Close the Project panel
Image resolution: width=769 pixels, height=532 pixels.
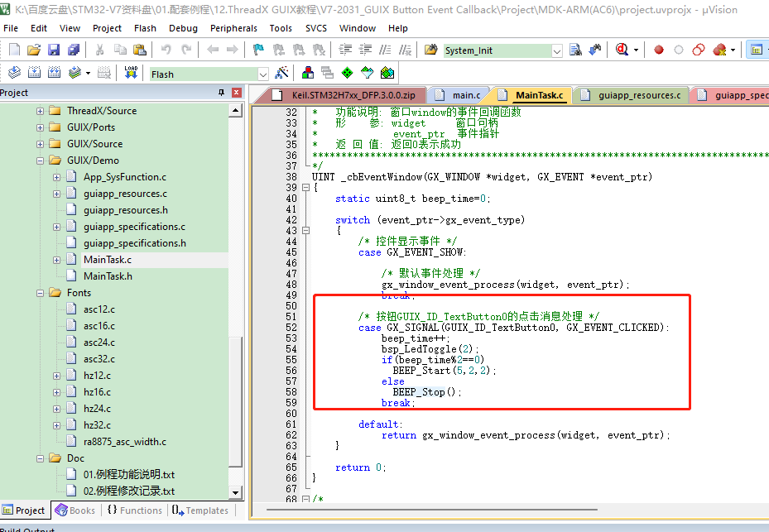(x=237, y=92)
